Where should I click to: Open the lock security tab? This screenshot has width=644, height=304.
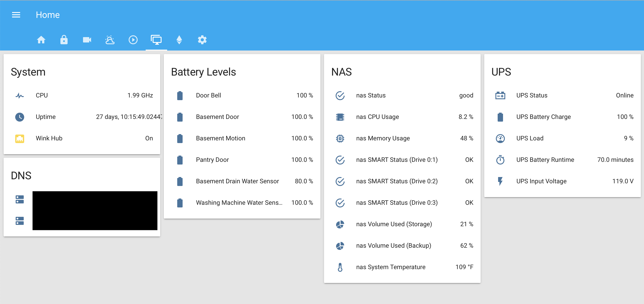point(64,40)
